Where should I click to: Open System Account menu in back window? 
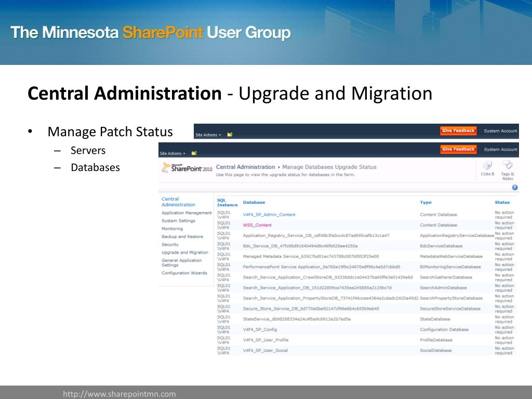click(x=500, y=130)
